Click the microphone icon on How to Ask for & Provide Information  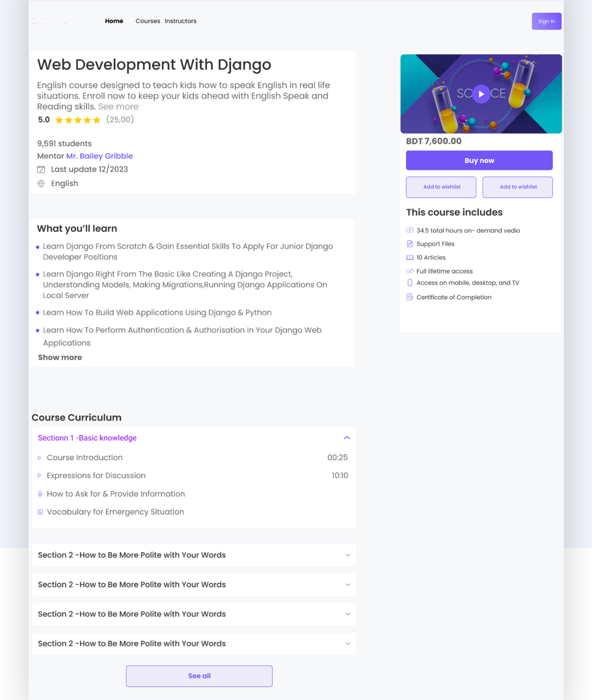tap(40, 493)
